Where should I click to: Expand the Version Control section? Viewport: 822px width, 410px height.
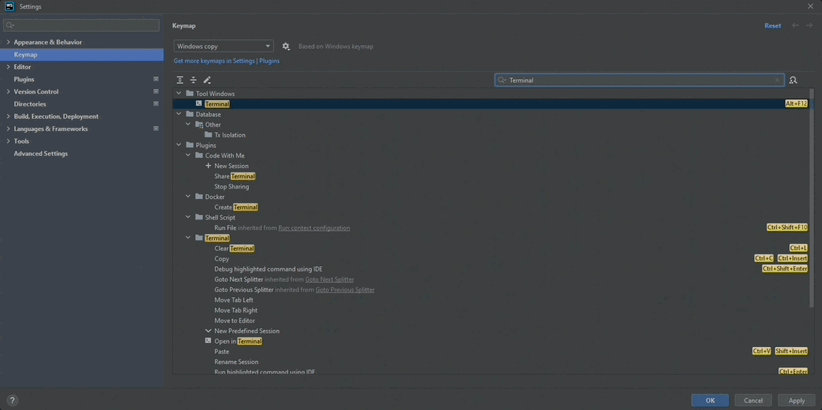click(8, 91)
